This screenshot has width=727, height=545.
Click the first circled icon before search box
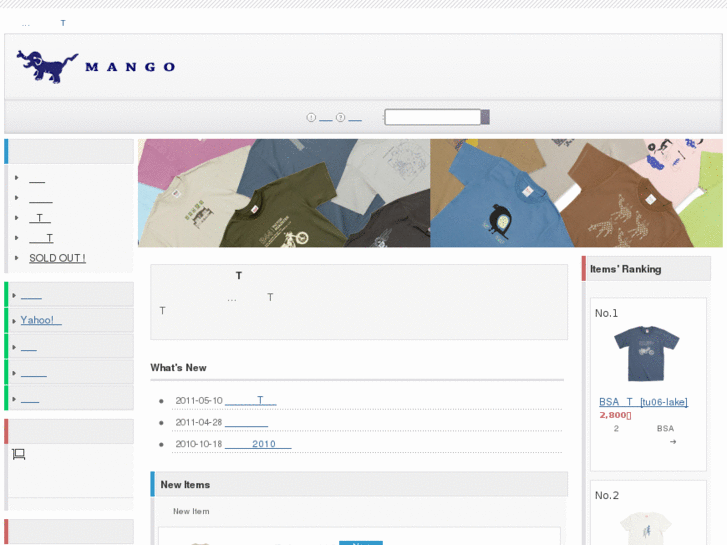coord(311,117)
